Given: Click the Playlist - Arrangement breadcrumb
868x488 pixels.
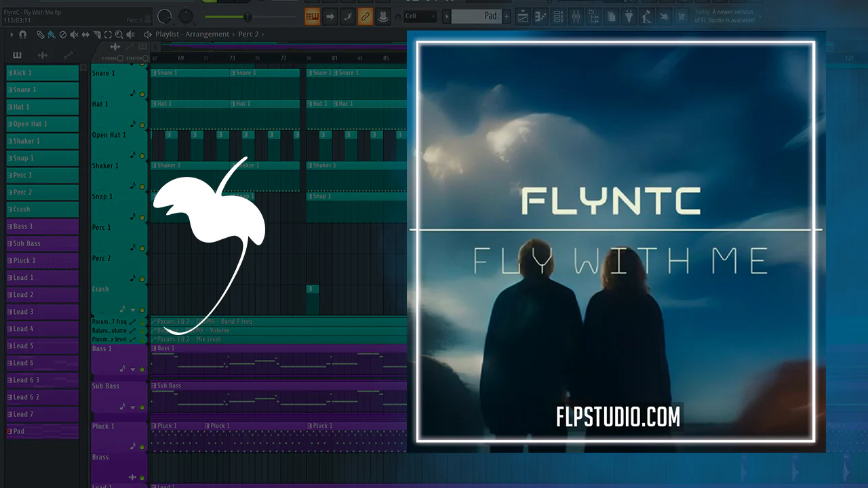Looking at the screenshot, I should point(194,34).
